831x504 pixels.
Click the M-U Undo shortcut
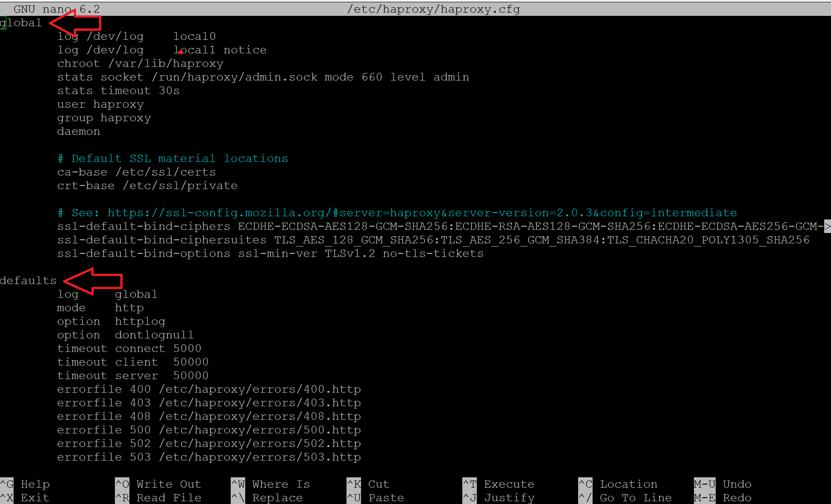tap(723, 484)
